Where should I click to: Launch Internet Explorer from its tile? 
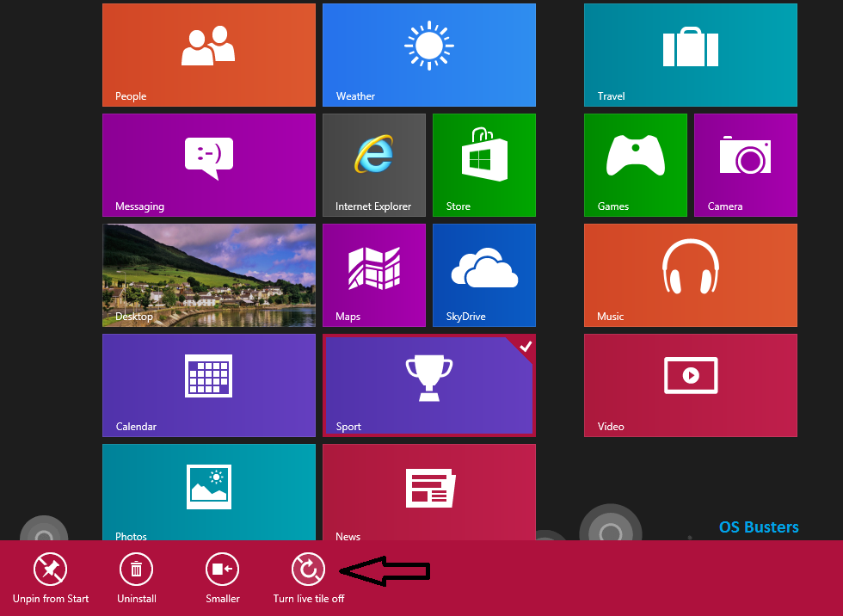373,164
